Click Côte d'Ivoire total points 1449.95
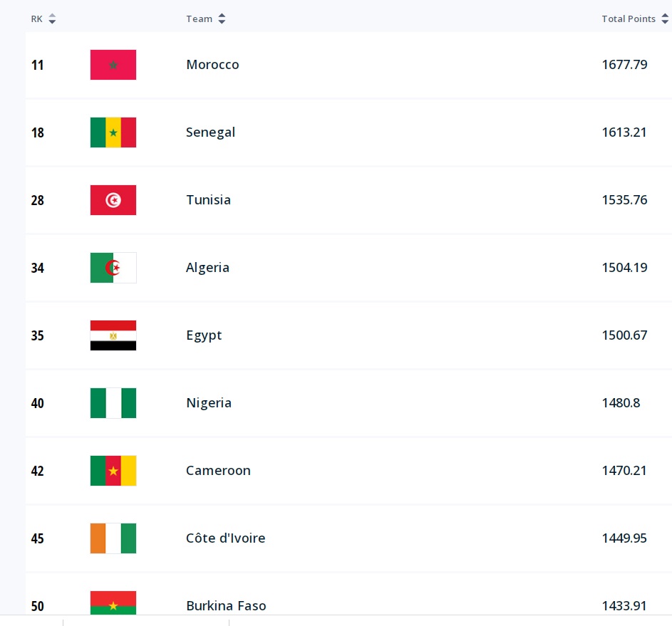Screen dimensions: 672x626 [624, 538]
